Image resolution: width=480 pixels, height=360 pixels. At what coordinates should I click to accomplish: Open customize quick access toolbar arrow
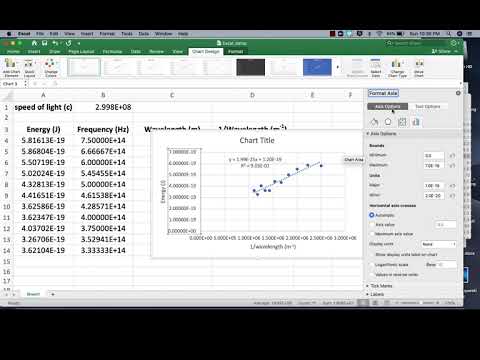coord(79,43)
